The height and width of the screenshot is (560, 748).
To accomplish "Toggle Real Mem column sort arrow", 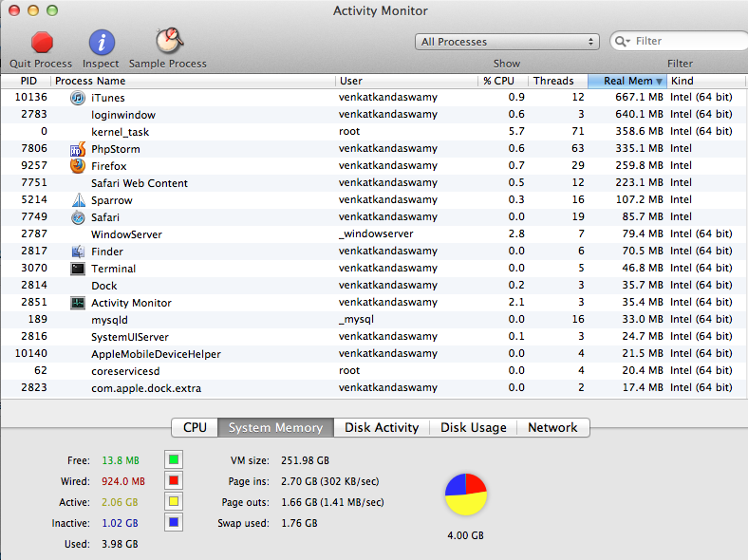I will 660,82.
